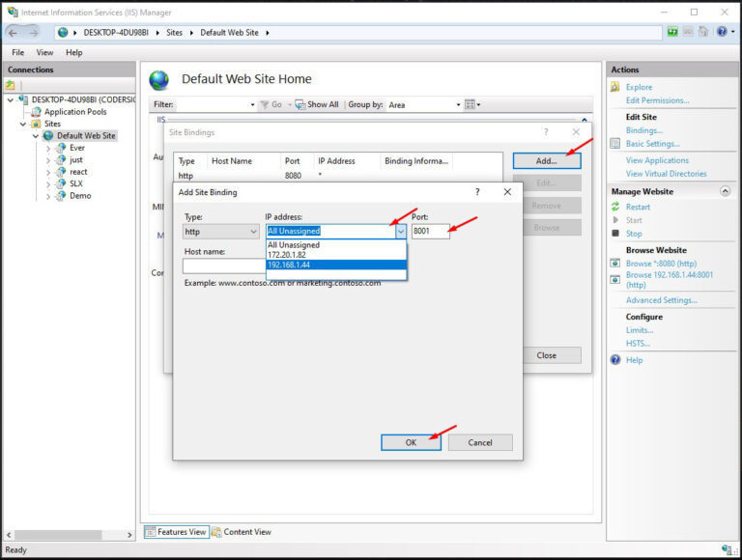Open Advanced Settings link
742x560 pixels.
coord(661,300)
